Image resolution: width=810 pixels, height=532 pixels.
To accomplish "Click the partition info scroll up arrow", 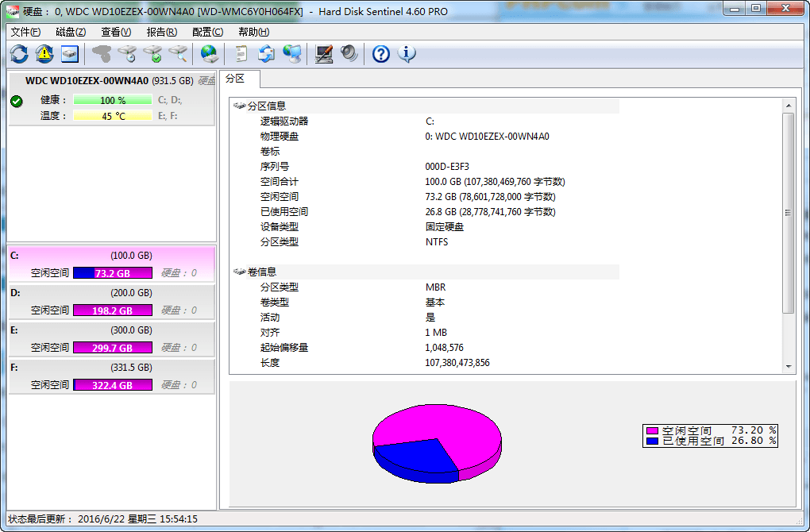I will click(x=789, y=106).
